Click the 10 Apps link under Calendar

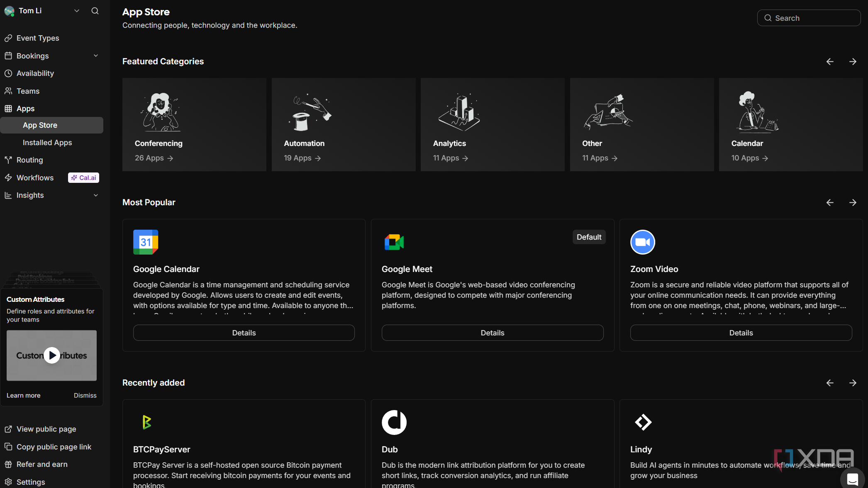[750, 158]
